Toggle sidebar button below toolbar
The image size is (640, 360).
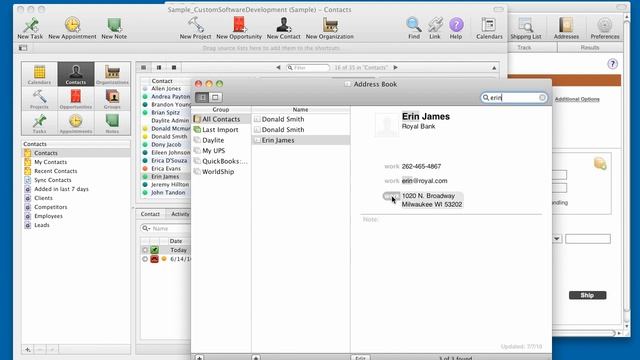23,48
